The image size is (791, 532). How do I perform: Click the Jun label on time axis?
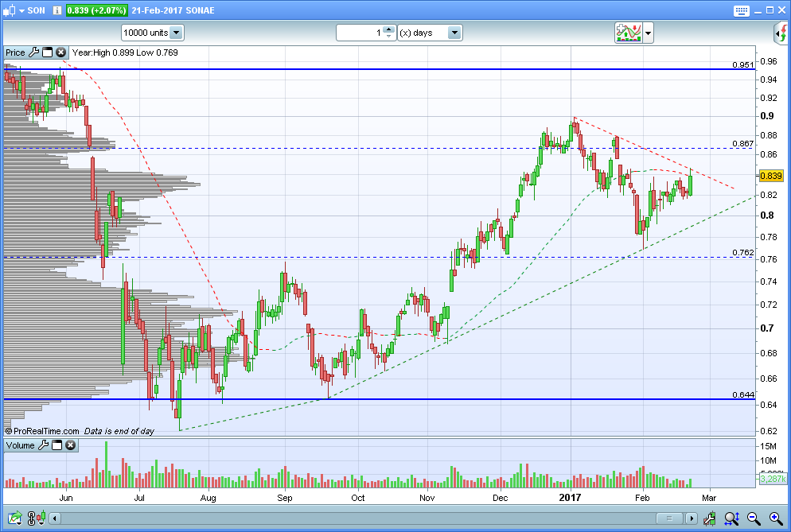[66, 499]
